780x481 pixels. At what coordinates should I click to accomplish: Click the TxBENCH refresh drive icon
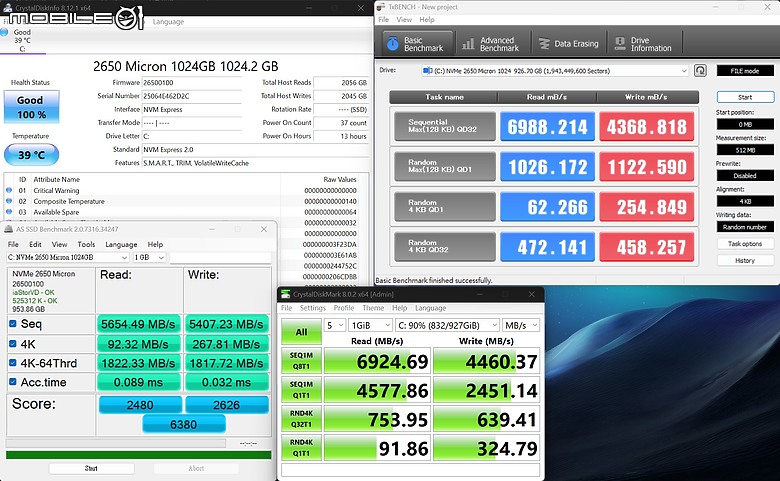tap(700, 71)
